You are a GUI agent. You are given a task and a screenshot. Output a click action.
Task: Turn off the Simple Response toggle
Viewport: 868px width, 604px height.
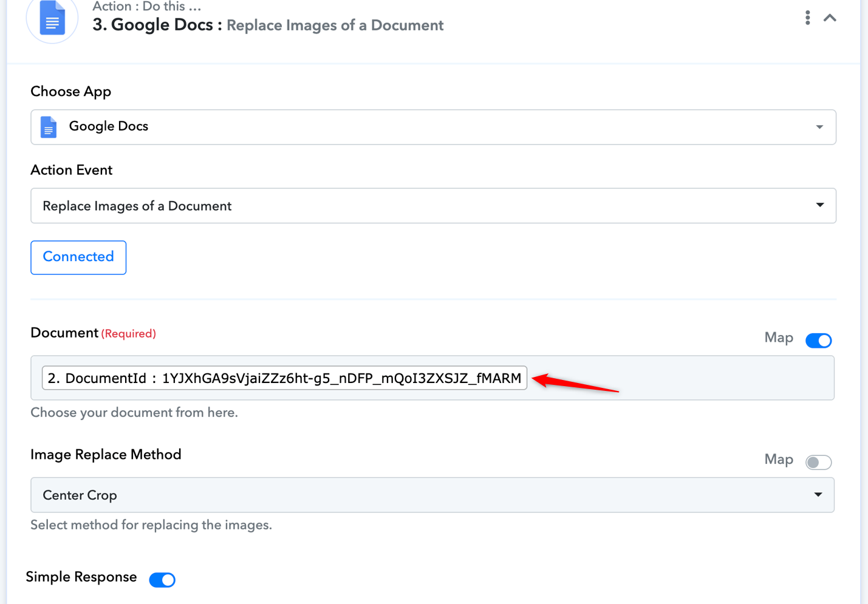point(162,580)
